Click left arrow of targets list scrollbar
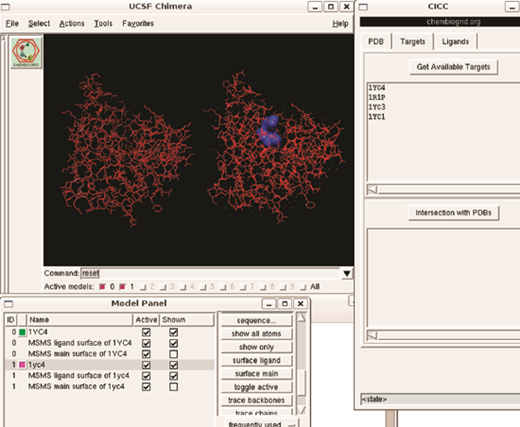Screen dimensions: 520x427 (372, 190)
